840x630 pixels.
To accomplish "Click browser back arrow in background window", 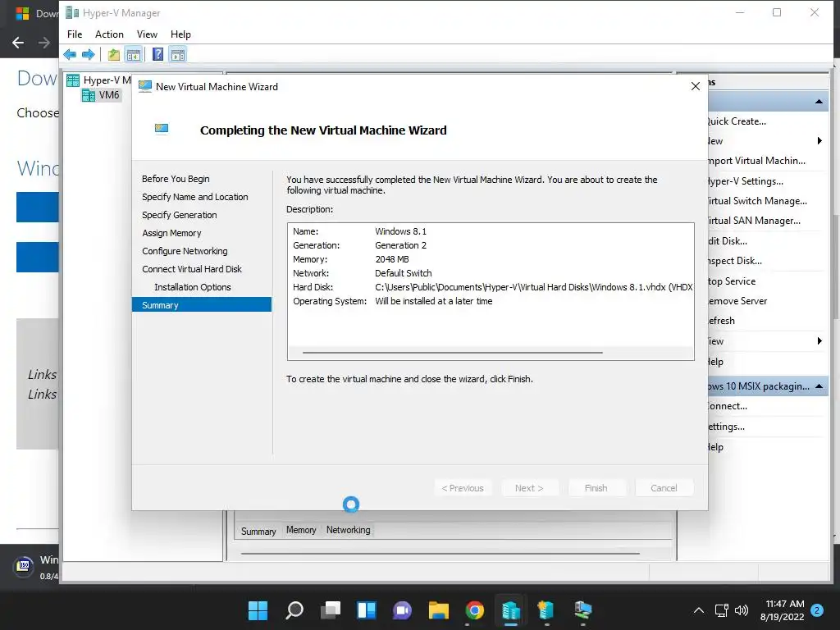I will (18, 43).
